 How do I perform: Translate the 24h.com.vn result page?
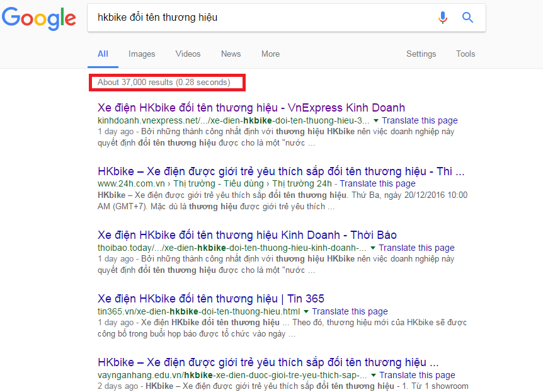pyautogui.click(x=377, y=183)
